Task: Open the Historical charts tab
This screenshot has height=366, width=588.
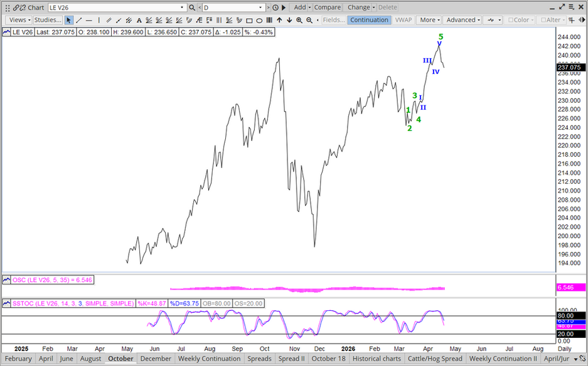Action: tap(377, 359)
